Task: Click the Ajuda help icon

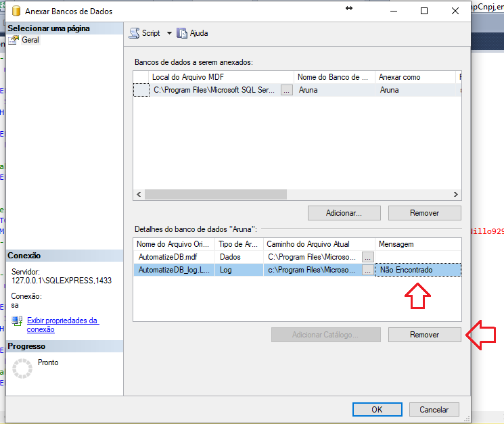Action: coord(181,33)
